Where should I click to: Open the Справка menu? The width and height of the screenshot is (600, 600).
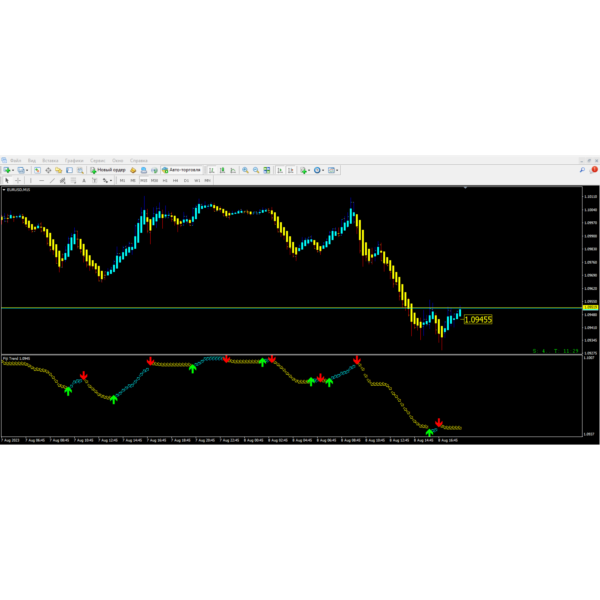pos(139,161)
